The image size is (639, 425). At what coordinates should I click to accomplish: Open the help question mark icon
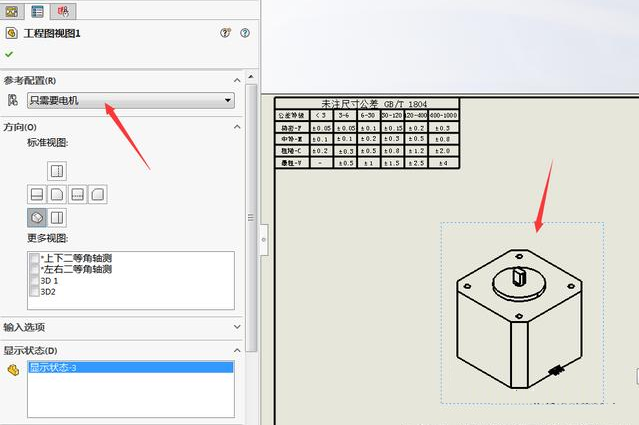pos(245,33)
